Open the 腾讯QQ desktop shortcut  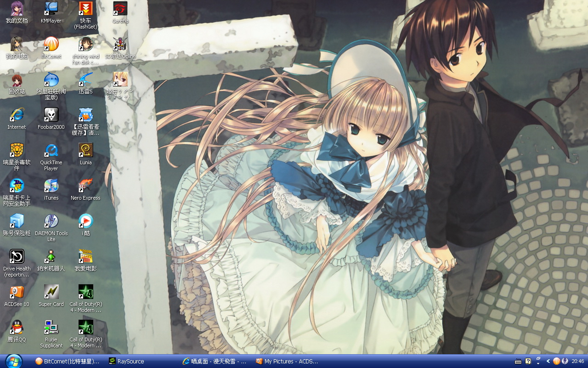[x=17, y=331]
